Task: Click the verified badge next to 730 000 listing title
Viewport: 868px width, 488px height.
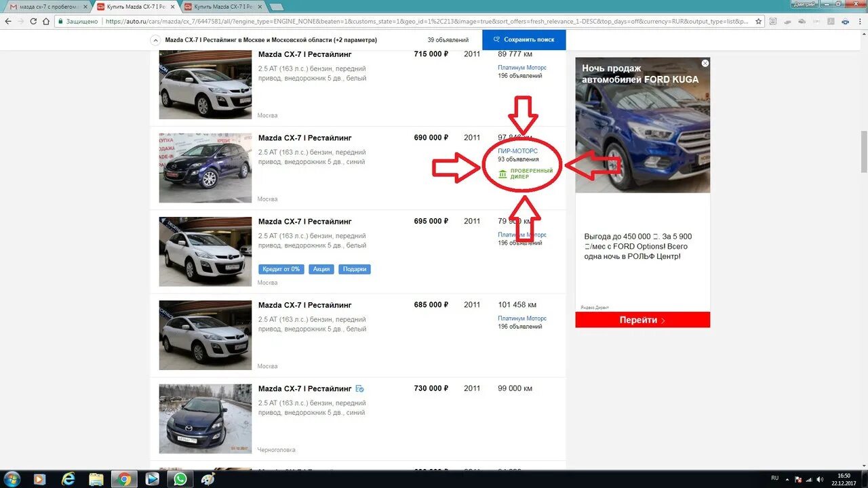Action: 360,389
